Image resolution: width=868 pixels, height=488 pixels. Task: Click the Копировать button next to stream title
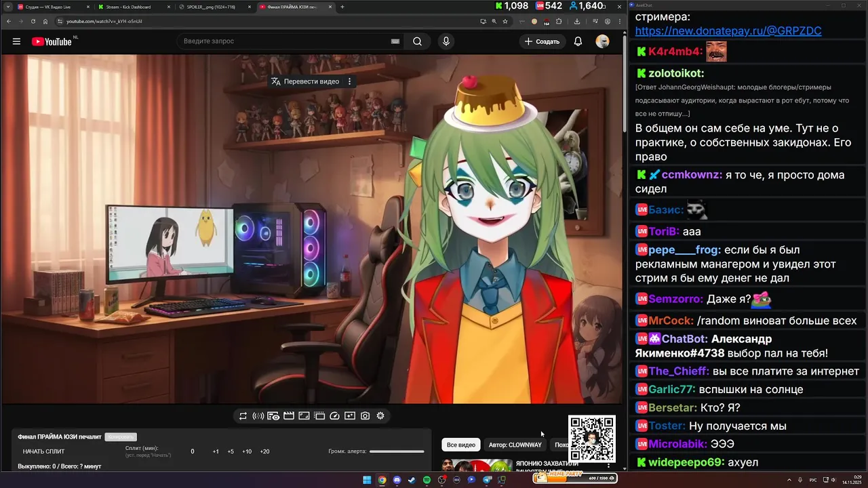pos(121,437)
